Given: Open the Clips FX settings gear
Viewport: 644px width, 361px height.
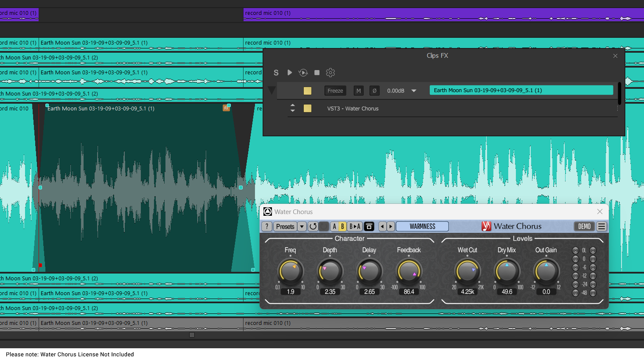Looking at the screenshot, I should tap(330, 73).
